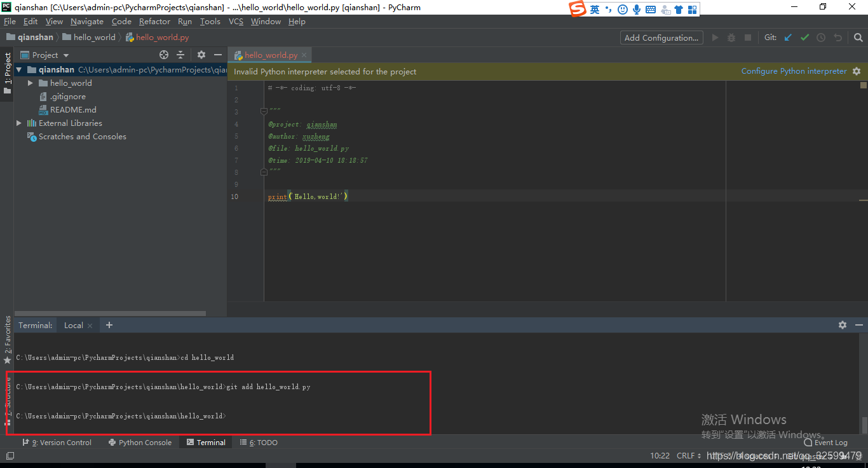The width and height of the screenshot is (868, 468).
Task: Open Search Everywhere magnifier icon
Action: click(858, 38)
